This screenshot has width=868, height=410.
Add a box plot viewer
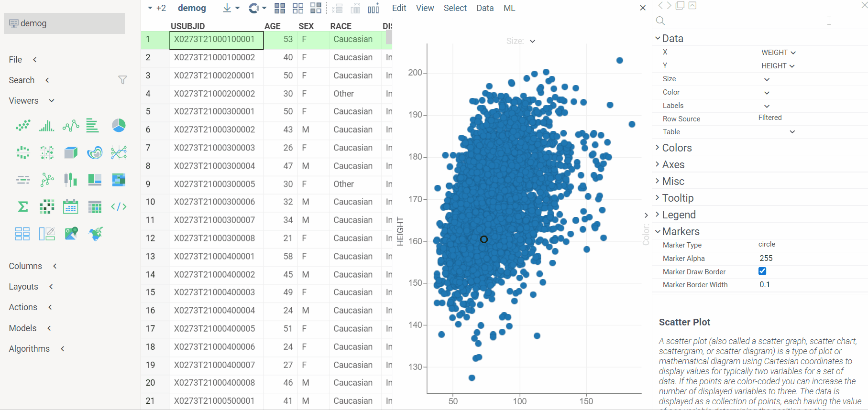23,153
